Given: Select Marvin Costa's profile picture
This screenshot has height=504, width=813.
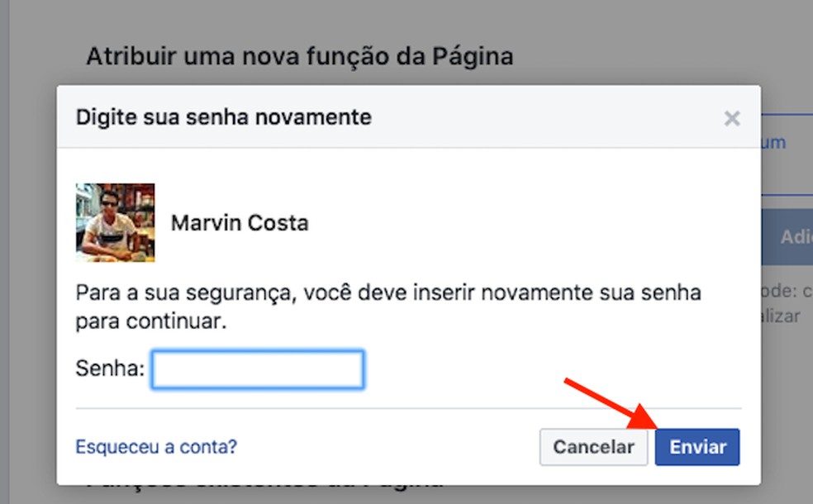Looking at the screenshot, I should tap(116, 222).
